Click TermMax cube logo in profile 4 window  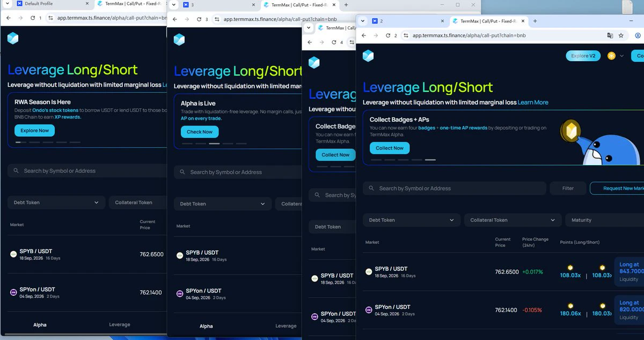pos(314,62)
